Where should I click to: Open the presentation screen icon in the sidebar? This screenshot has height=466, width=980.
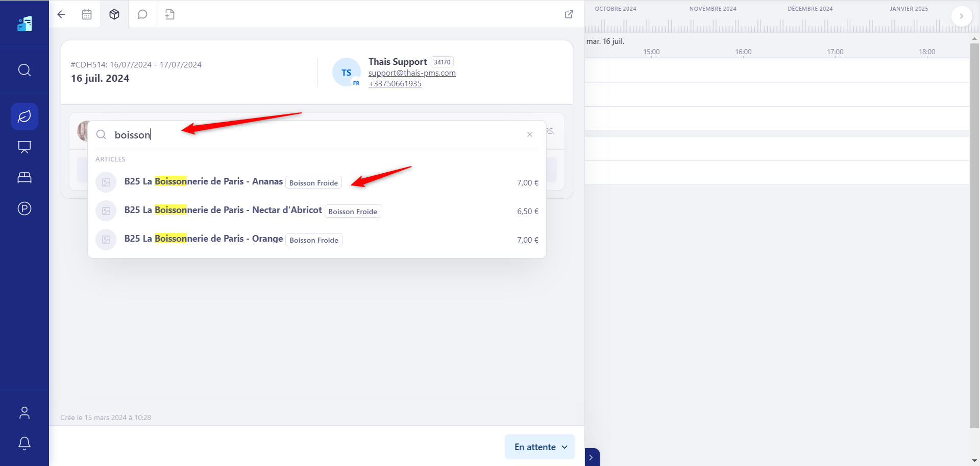[24, 147]
